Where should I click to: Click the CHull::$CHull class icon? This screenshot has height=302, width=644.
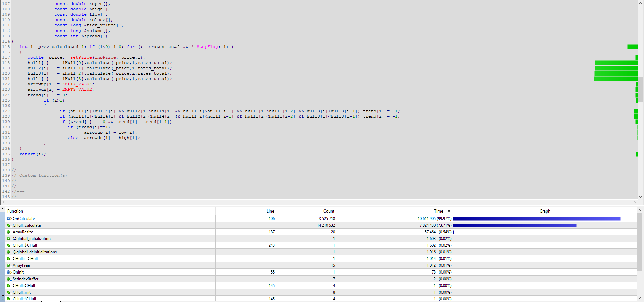(x=9, y=245)
